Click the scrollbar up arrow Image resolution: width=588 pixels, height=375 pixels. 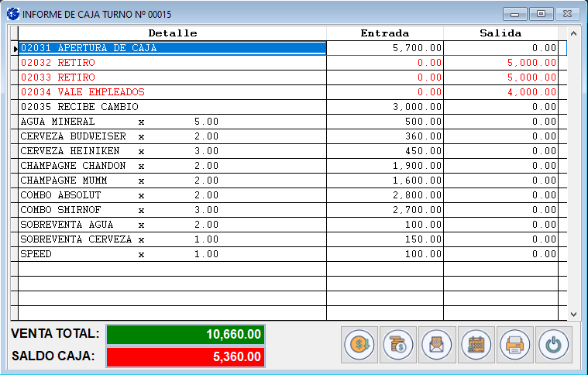573,34
